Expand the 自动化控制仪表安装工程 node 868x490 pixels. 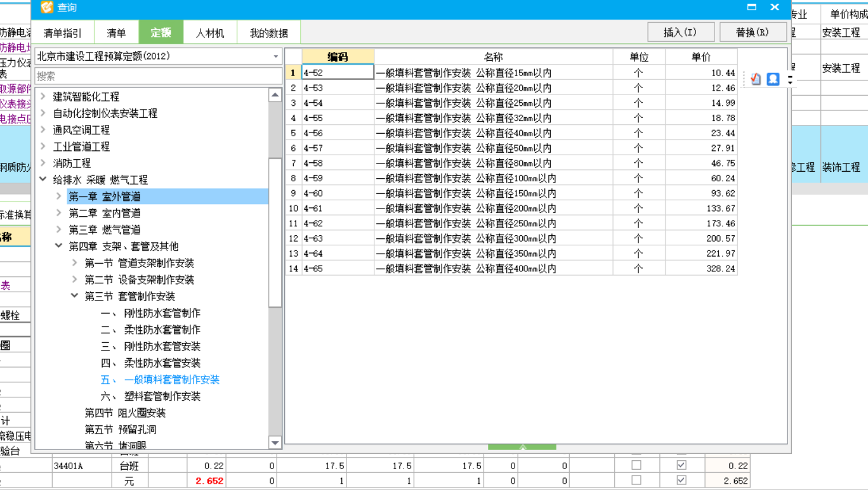pyautogui.click(x=43, y=113)
